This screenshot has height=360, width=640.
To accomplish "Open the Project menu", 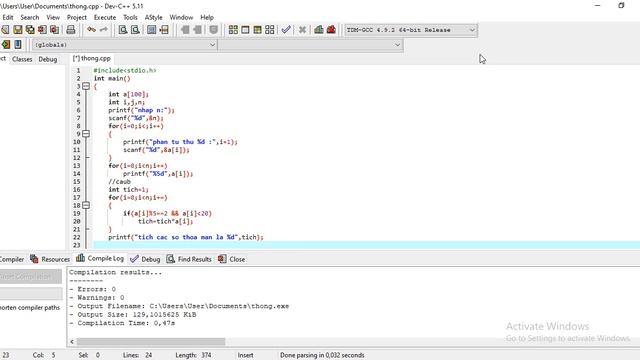I will pyautogui.click(x=77, y=18).
